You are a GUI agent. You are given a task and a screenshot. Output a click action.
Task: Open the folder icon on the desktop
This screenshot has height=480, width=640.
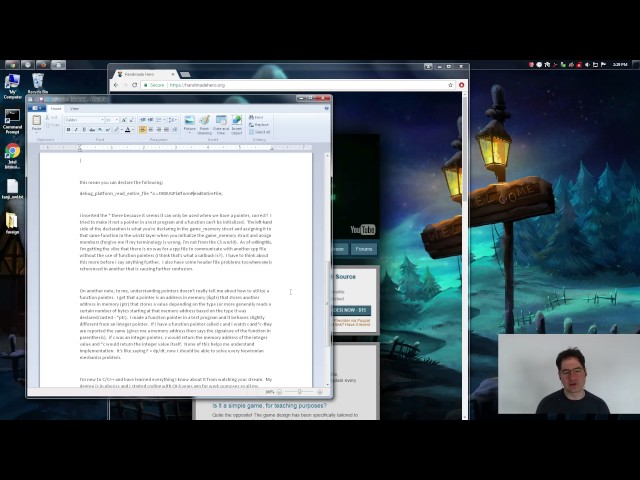click(12, 223)
